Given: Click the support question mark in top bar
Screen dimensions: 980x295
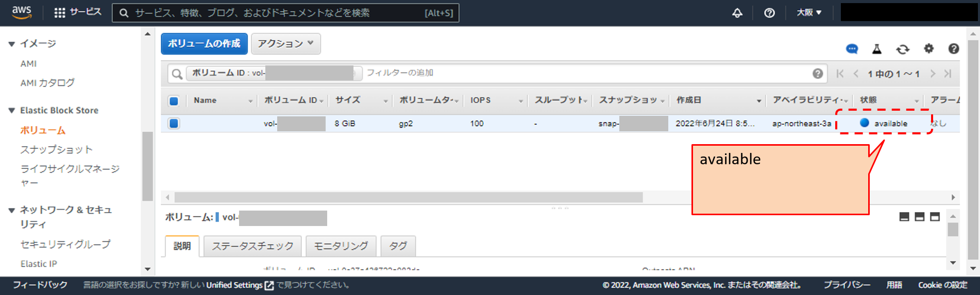Looking at the screenshot, I should coord(769,13).
